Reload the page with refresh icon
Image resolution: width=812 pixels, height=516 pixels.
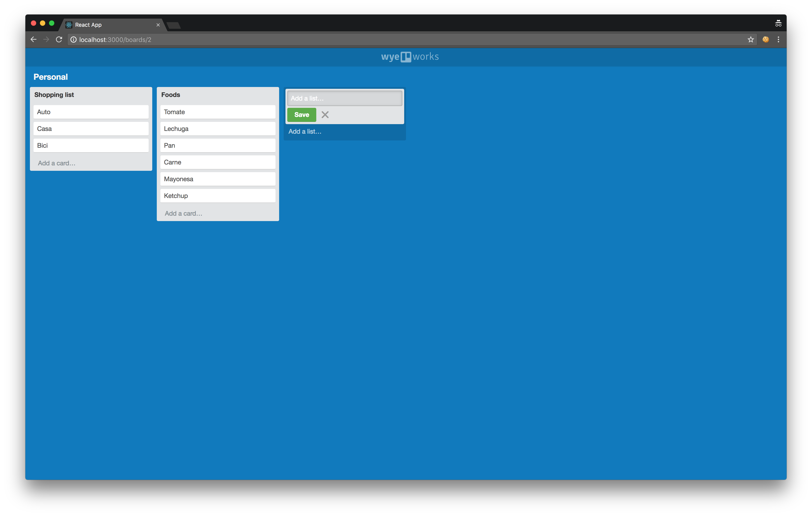coord(59,39)
